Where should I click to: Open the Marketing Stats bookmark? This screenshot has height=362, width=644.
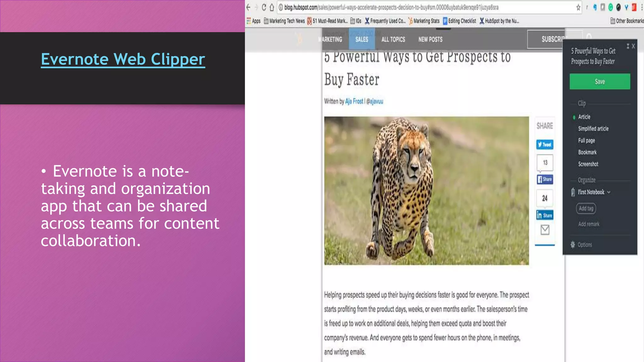click(x=424, y=21)
